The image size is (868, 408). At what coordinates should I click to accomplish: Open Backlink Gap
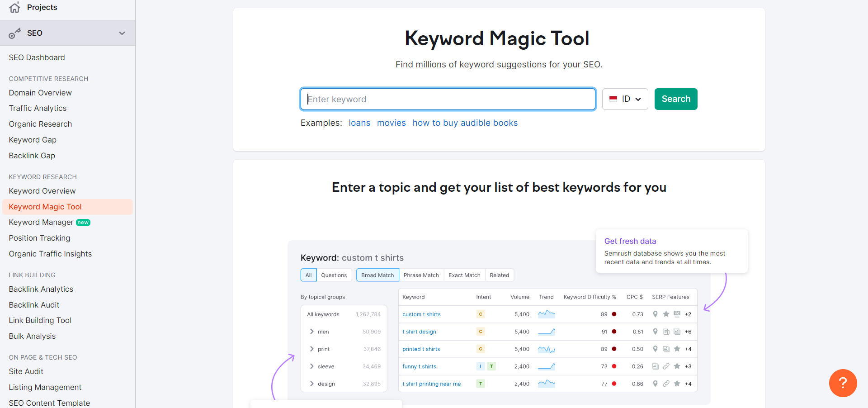point(32,156)
